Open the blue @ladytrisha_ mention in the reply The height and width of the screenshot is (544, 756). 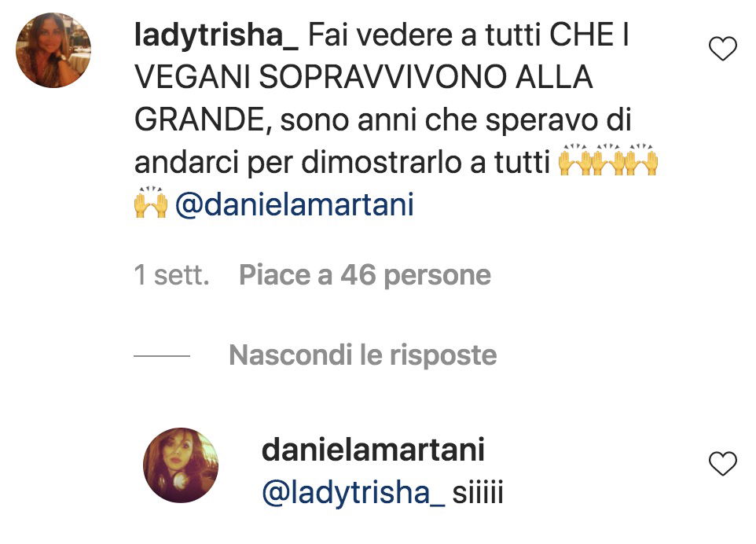pos(354,493)
